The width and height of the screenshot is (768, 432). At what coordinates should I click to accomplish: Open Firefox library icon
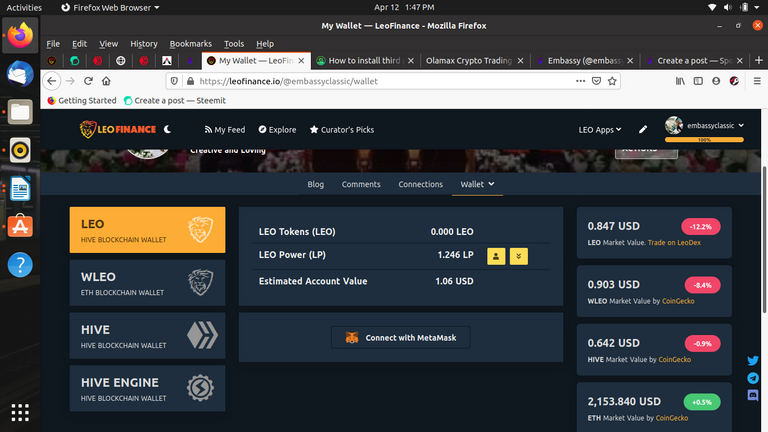pos(680,81)
